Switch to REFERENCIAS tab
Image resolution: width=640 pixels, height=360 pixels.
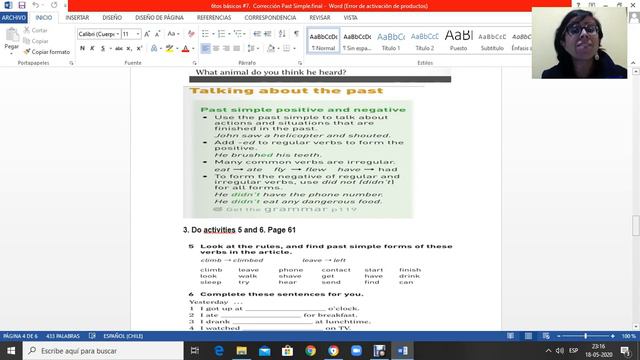click(x=214, y=18)
